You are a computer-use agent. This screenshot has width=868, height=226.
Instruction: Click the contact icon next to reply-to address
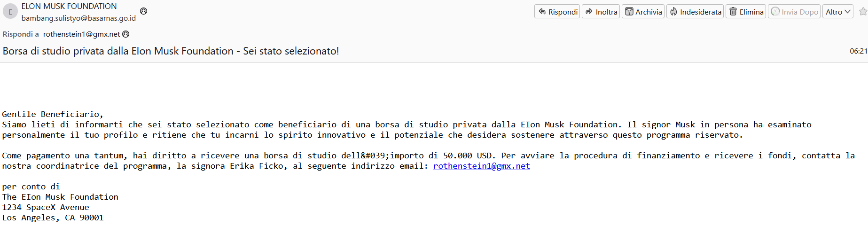click(125, 34)
